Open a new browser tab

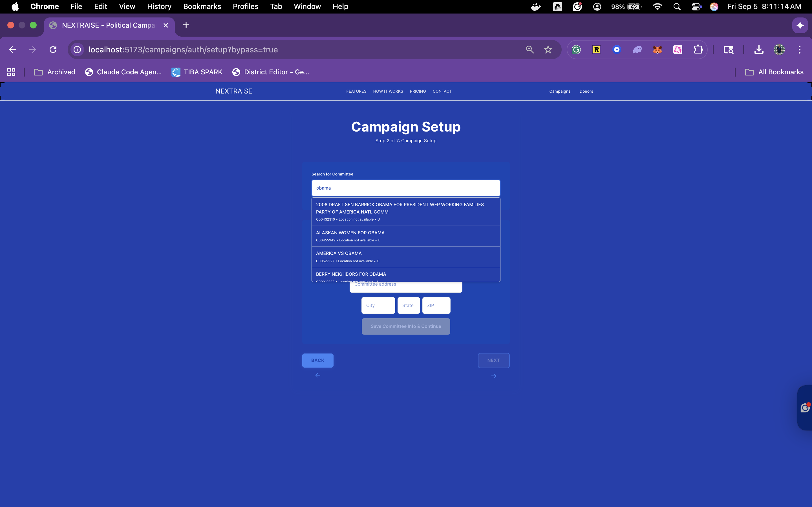point(186,25)
